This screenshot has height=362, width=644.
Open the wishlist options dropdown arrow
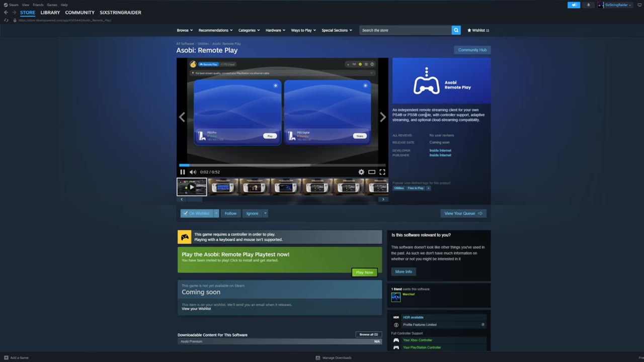[216, 213]
